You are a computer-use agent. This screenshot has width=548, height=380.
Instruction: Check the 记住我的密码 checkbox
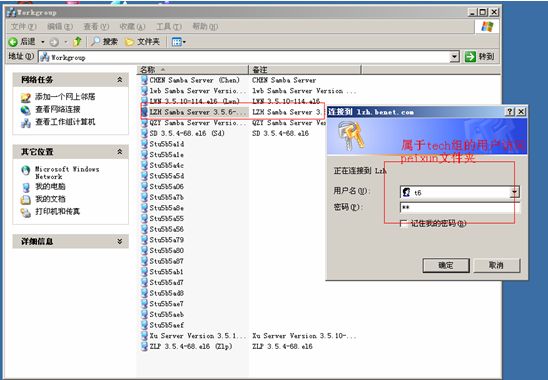click(x=404, y=223)
